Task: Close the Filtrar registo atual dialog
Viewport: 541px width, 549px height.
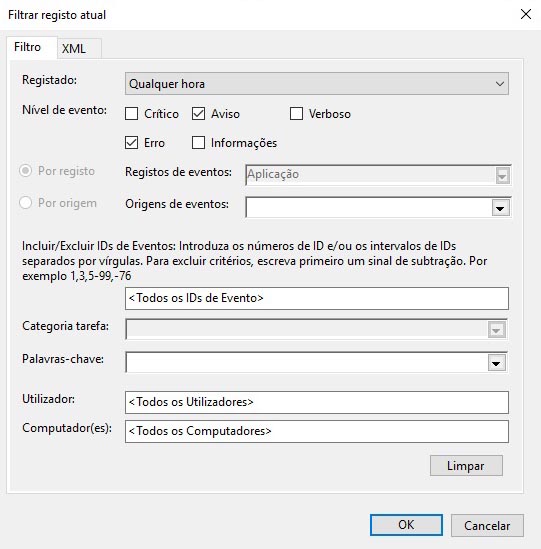Action: (526, 14)
